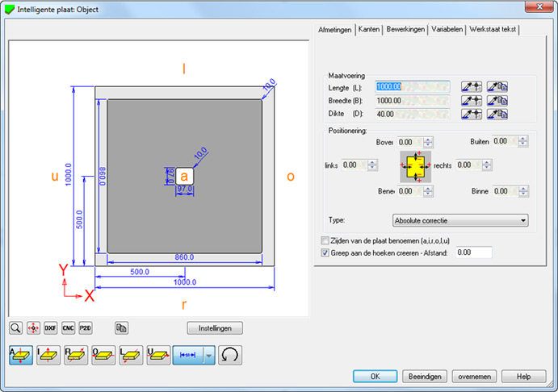
Task: Click the dimension display icon
Action: (x=188, y=355)
